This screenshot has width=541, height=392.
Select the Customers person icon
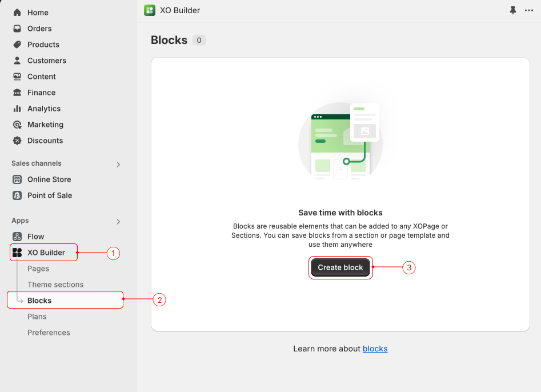click(x=17, y=61)
